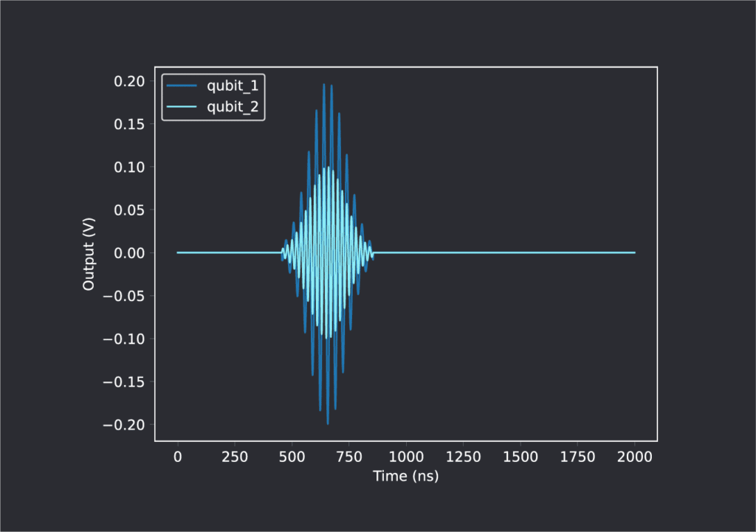Image resolution: width=756 pixels, height=532 pixels.
Task: Click the 750 x-axis tick label
Action: pyautogui.click(x=348, y=457)
